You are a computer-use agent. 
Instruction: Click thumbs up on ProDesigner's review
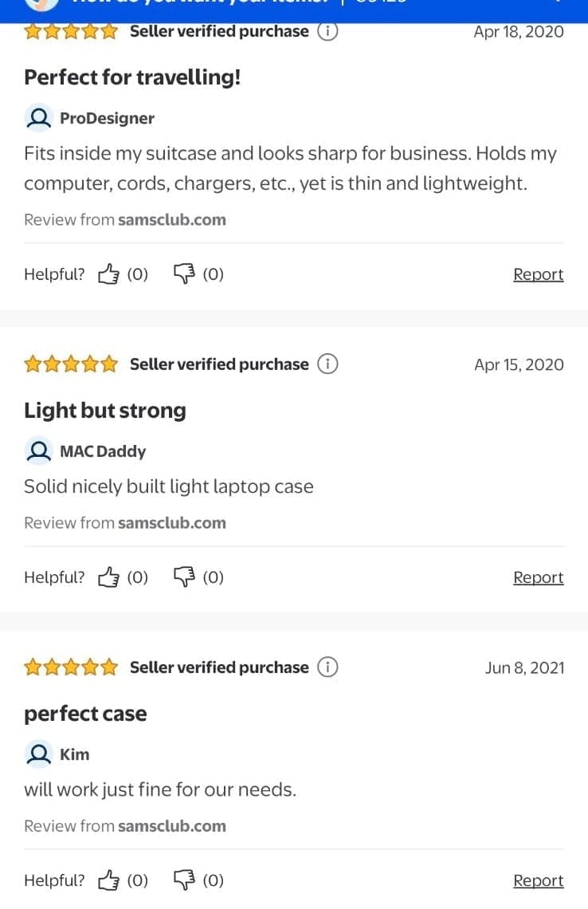tap(108, 274)
